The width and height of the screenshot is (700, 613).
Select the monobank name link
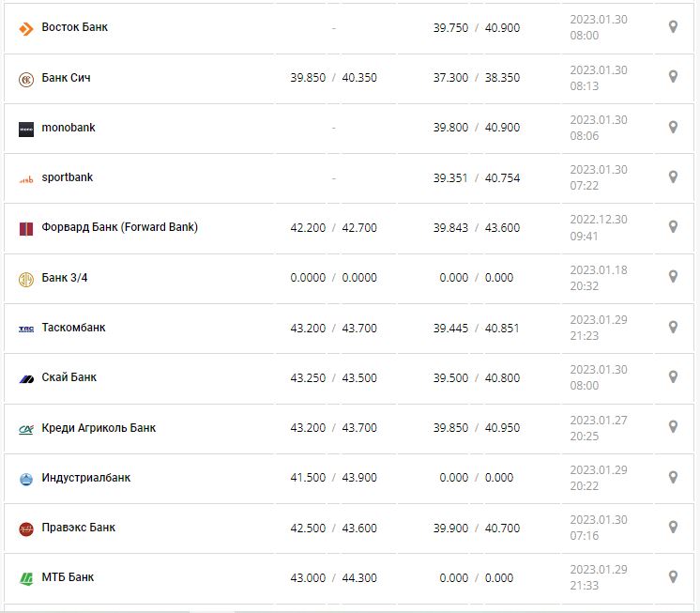point(68,128)
